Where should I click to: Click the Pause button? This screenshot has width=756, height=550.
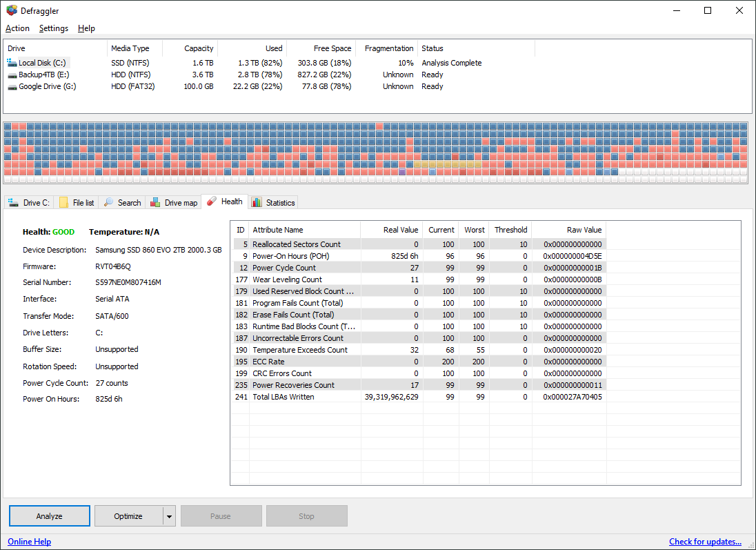221,516
